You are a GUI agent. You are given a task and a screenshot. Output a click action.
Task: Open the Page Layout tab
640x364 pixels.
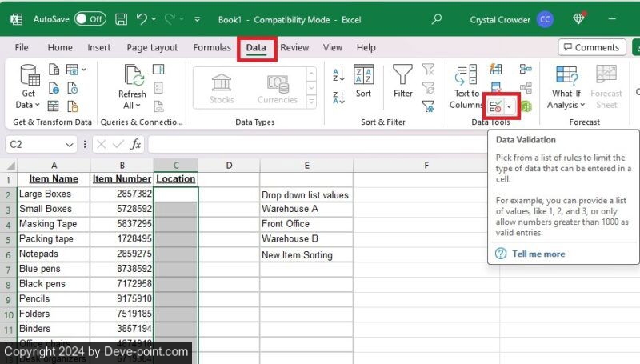[x=152, y=48]
